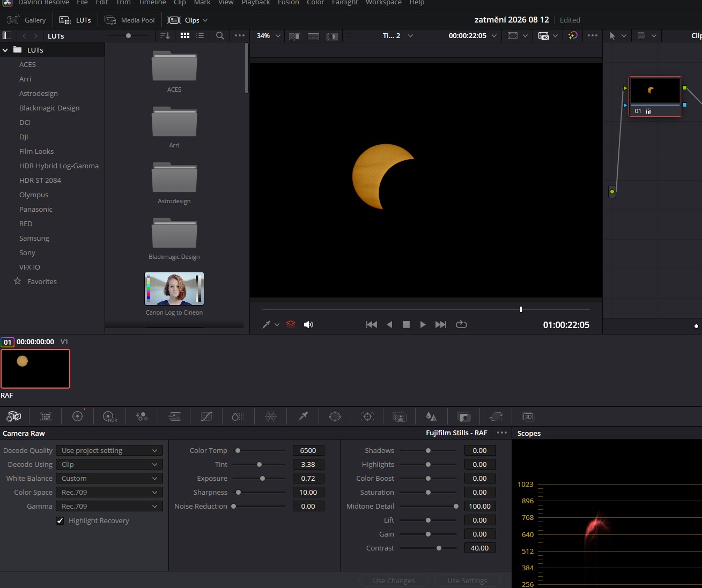
Task: Adjust the LUT thumbnail size slider
Action: 128,35
